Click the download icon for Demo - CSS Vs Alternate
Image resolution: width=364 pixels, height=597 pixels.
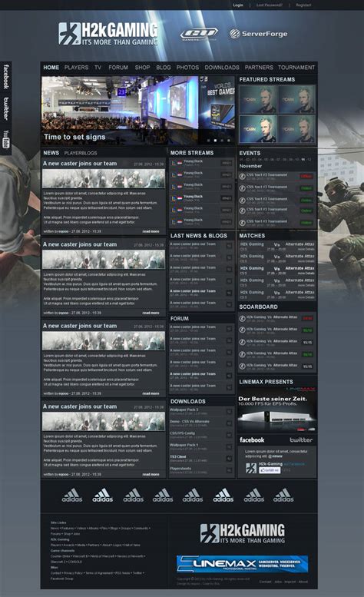[229, 423]
